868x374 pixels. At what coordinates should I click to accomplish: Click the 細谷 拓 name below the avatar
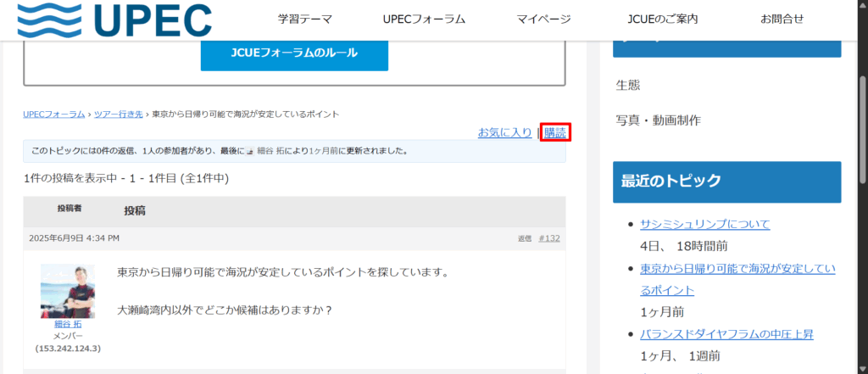pyautogui.click(x=67, y=325)
